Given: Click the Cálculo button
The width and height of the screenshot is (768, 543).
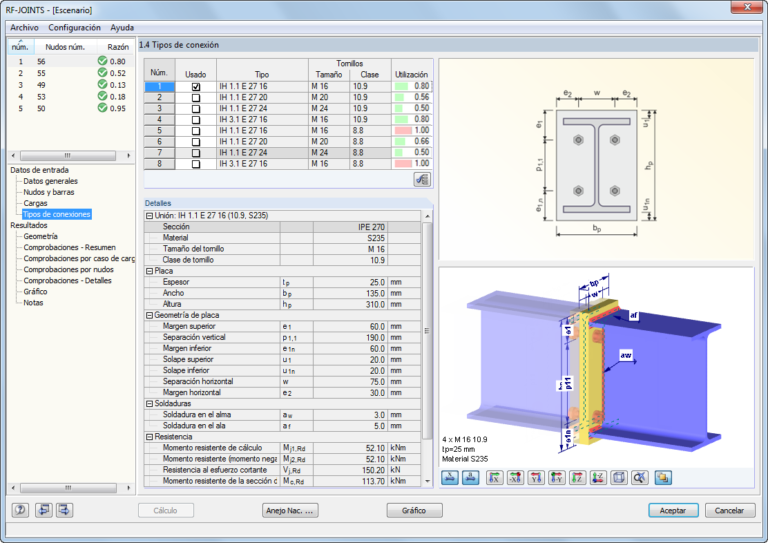Looking at the screenshot, I should 166,510.
